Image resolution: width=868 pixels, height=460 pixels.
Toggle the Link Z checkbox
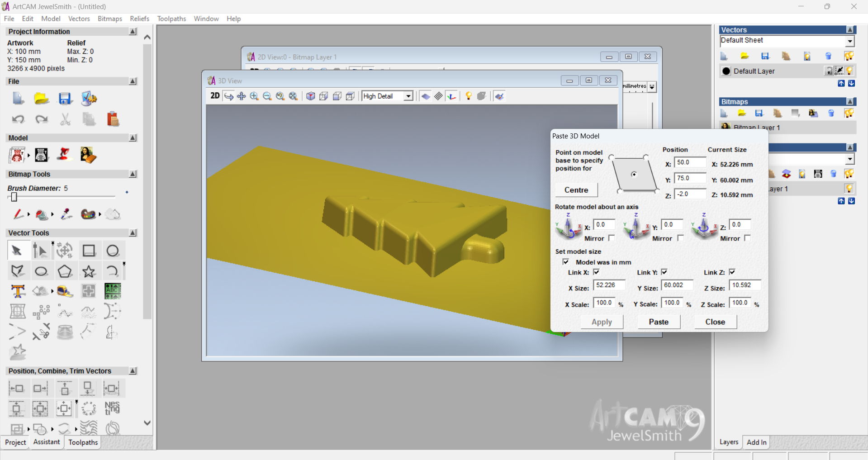click(x=732, y=272)
